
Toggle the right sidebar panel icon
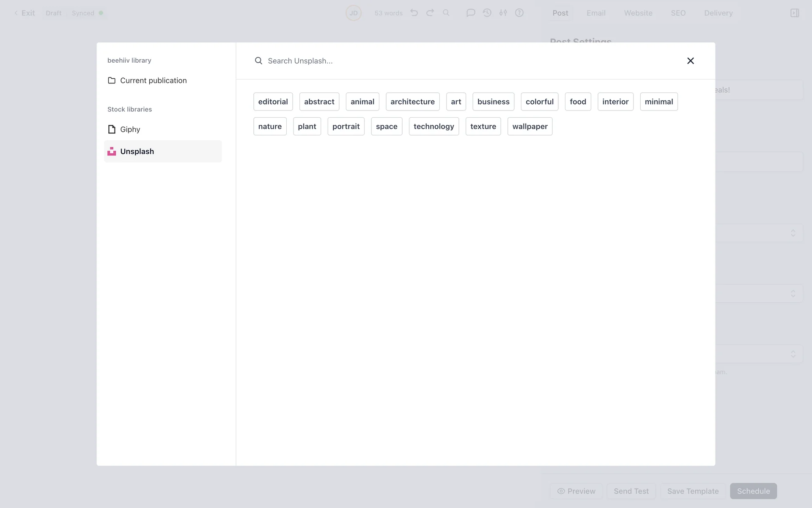pos(795,13)
